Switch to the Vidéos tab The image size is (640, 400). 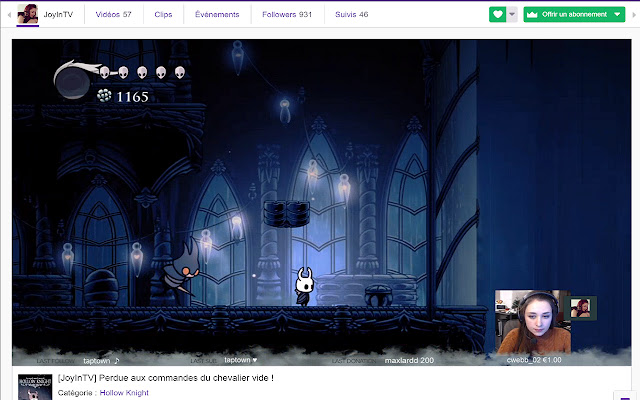click(113, 14)
